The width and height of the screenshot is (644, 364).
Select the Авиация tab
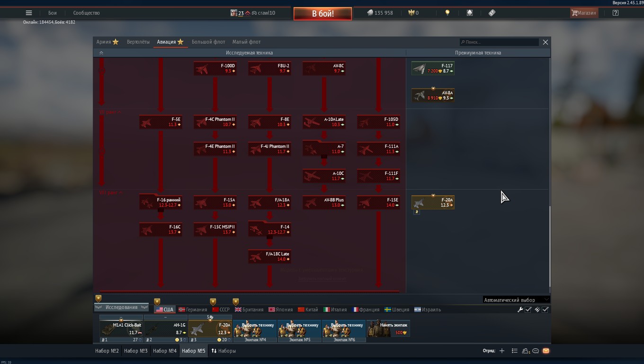click(170, 42)
